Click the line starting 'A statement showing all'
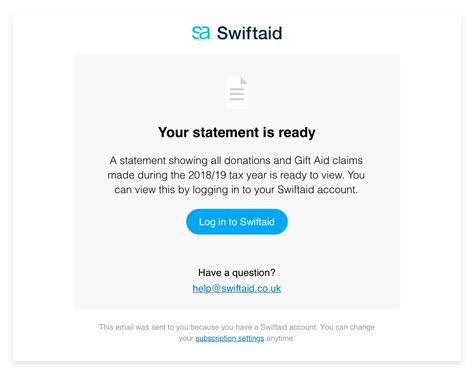The height and width of the screenshot is (374, 474). tap(236, 160)
